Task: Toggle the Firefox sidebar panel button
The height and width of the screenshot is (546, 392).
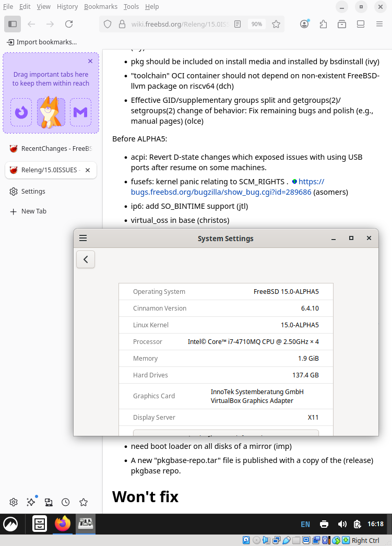Action: click(x=13, y=24)
